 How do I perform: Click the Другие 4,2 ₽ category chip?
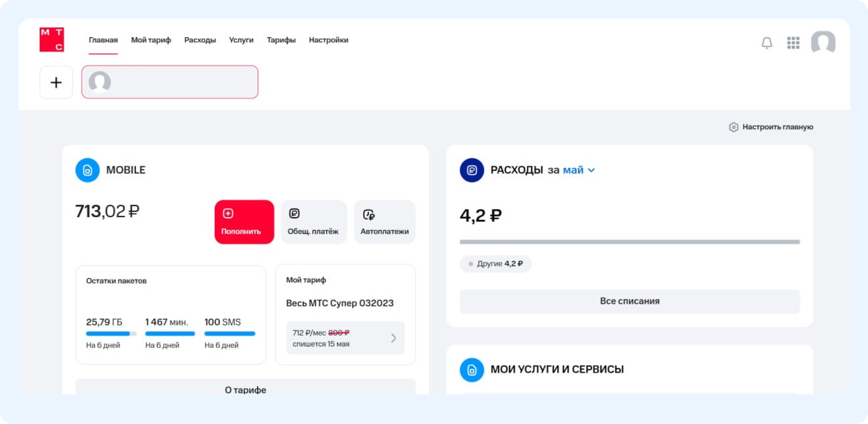496,263
